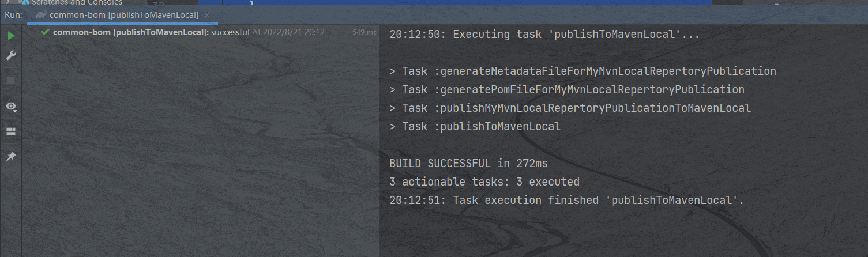Click the Gradle elephant icon in the run tab
The width and height of the screenshot is (868, 257).
click(42, 14)
